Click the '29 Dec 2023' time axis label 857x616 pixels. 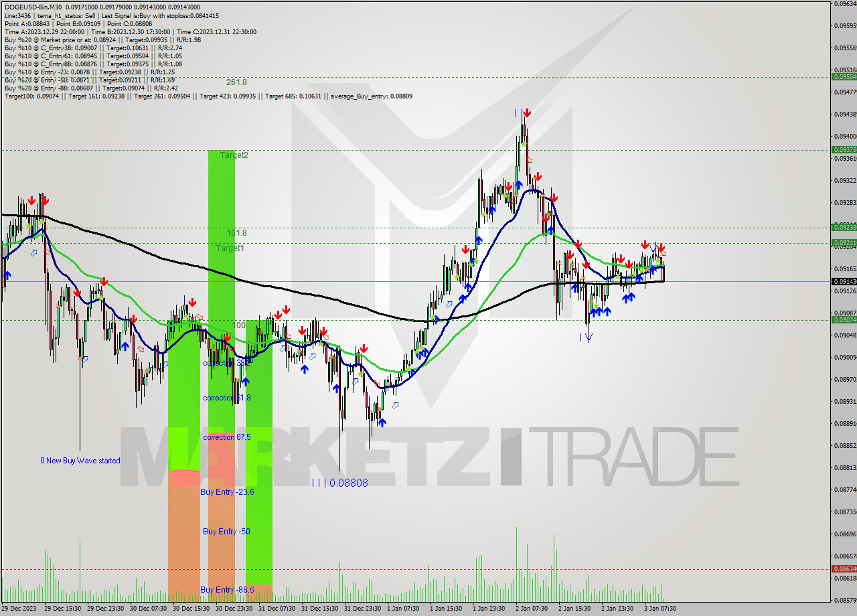pyautogui.click(x=19, y=609)
